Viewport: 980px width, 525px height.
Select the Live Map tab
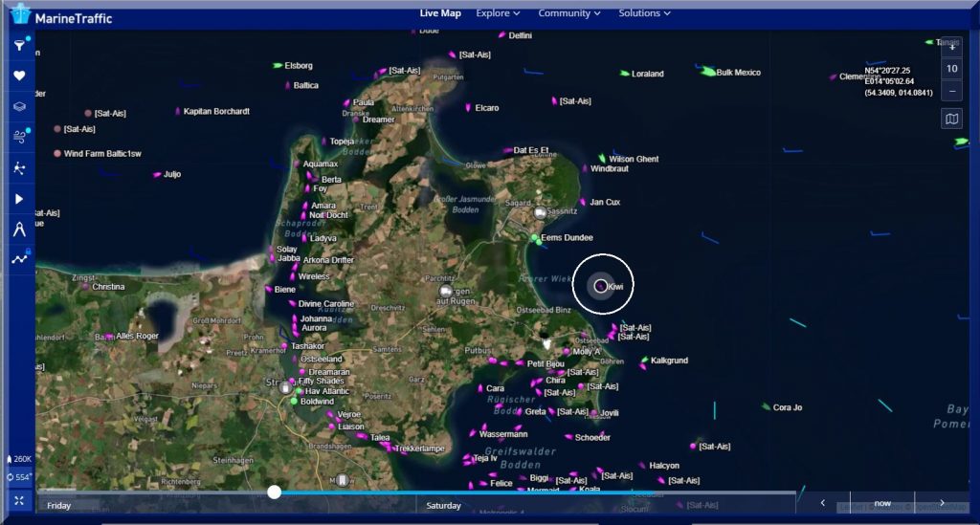pyautogui.click(x=440, y=13)
